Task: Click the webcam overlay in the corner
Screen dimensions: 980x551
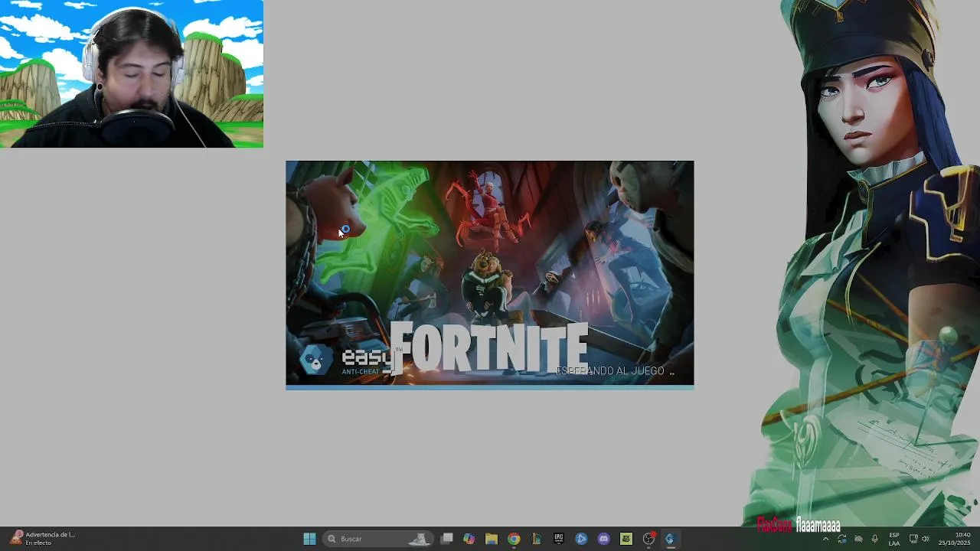Action: [x=132, y=73]
